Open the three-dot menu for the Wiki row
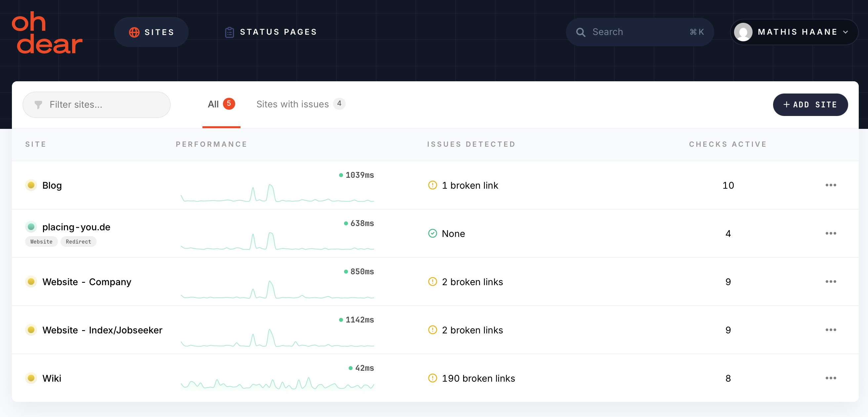This screenshot has height=417, width=868. 831,378
